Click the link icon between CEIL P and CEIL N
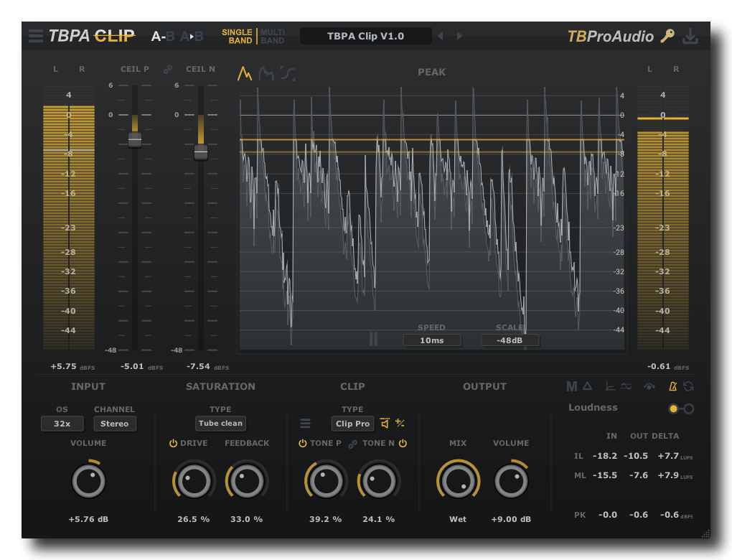 click(x=168, y=70)
